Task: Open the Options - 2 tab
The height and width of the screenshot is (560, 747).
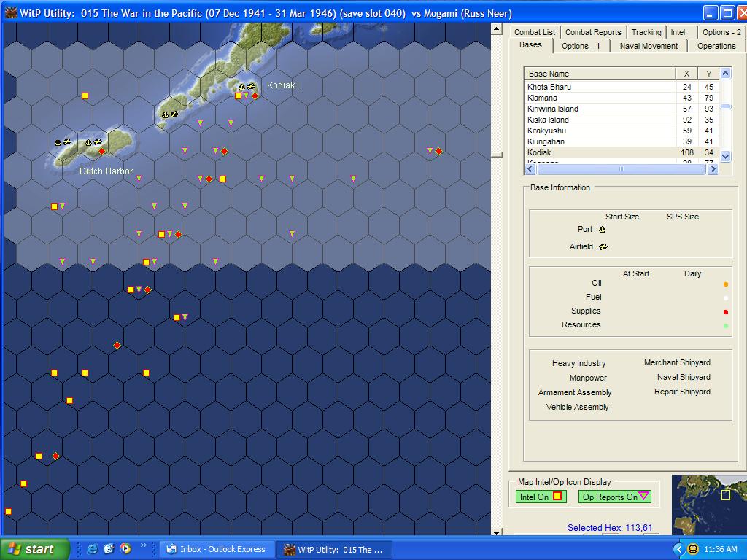Action: point(721,32)
